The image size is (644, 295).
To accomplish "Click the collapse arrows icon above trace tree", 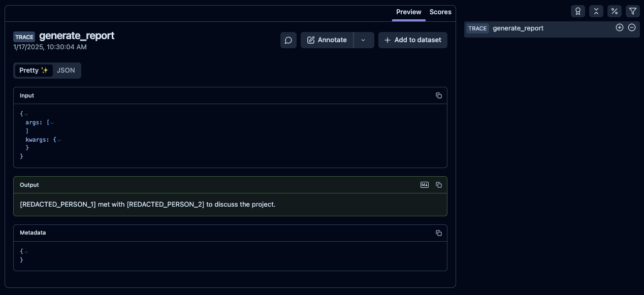I will pos(596,11).
